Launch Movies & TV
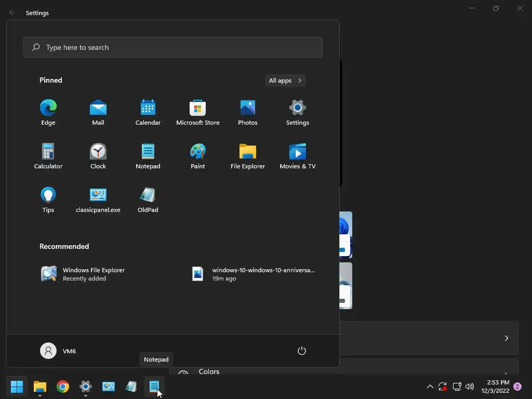 298,156
